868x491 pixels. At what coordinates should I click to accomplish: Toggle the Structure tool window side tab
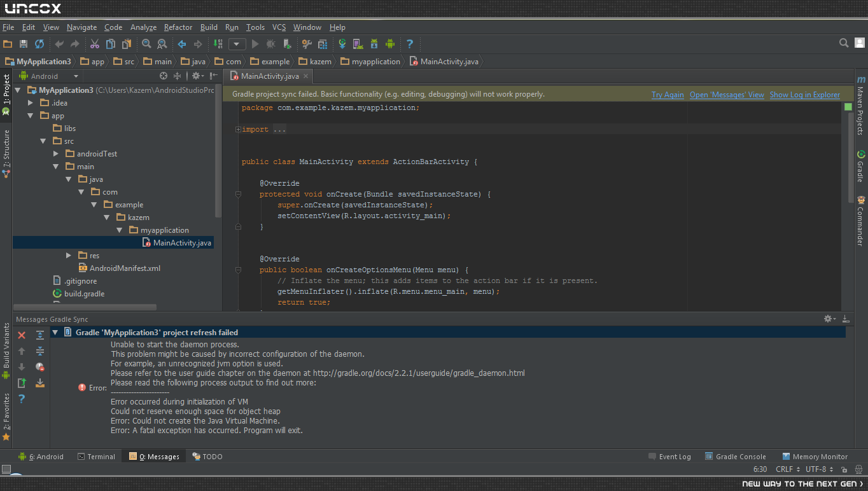6,153
